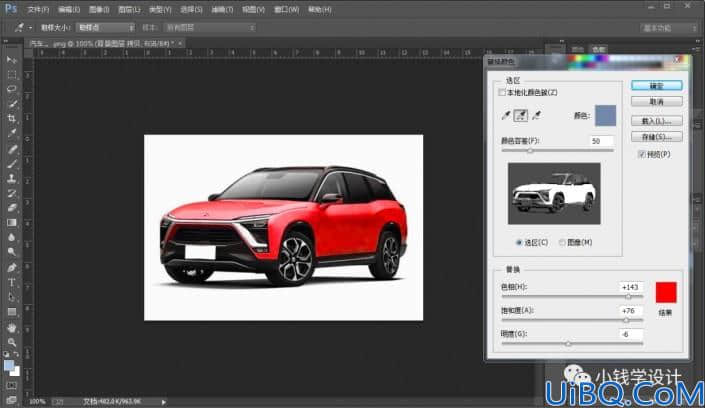
Task: Select the Brush tool
Action: tap(12, 164)
